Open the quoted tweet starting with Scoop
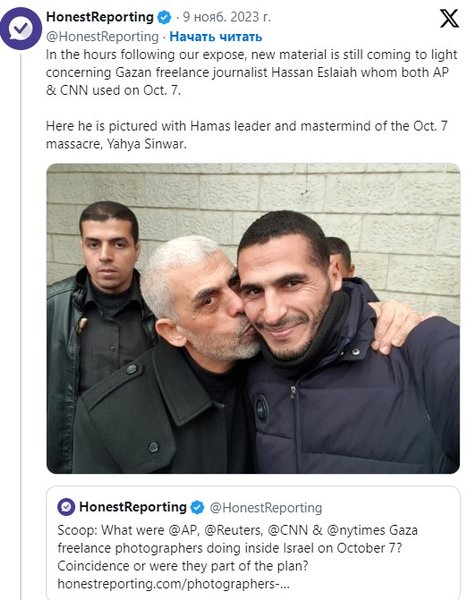The image size is (468, 600). pyautogui.click(x=253, y=543)
